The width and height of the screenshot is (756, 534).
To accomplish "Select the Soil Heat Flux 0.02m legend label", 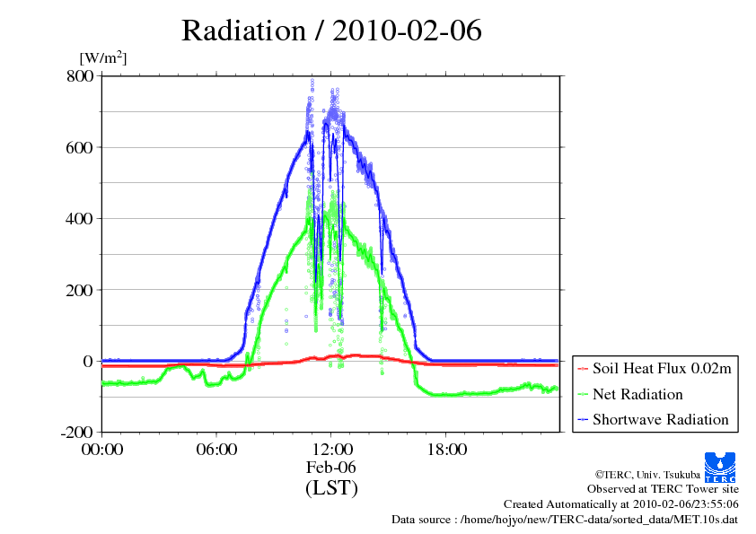I will coord(661,369).
